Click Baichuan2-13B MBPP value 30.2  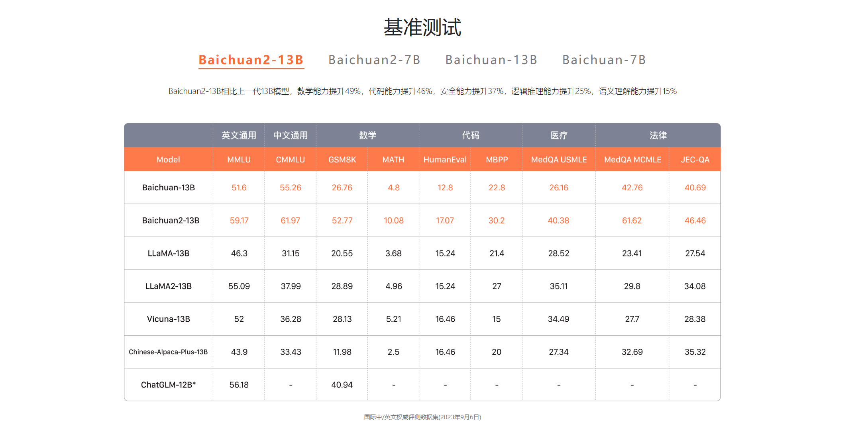497,221
